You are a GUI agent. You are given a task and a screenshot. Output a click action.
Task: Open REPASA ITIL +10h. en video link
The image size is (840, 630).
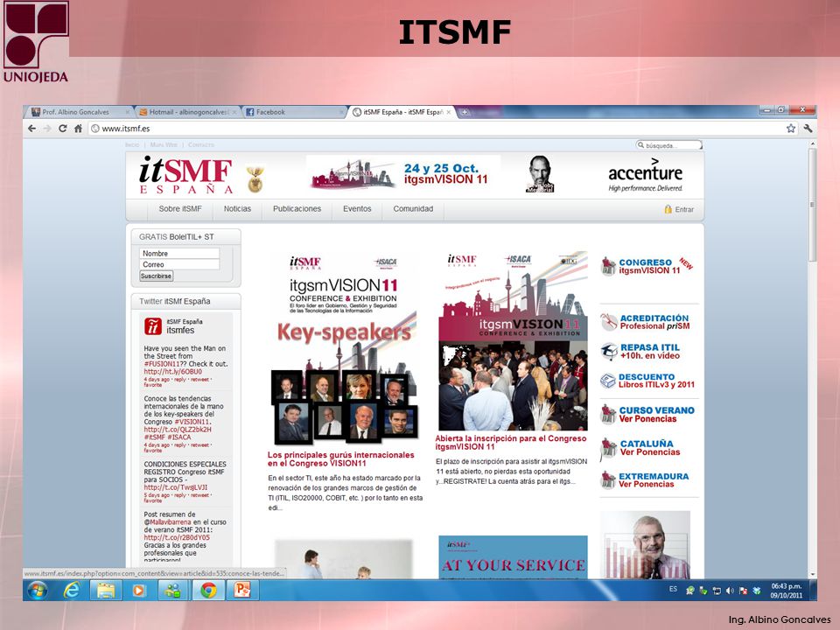[x=650, y=352]
